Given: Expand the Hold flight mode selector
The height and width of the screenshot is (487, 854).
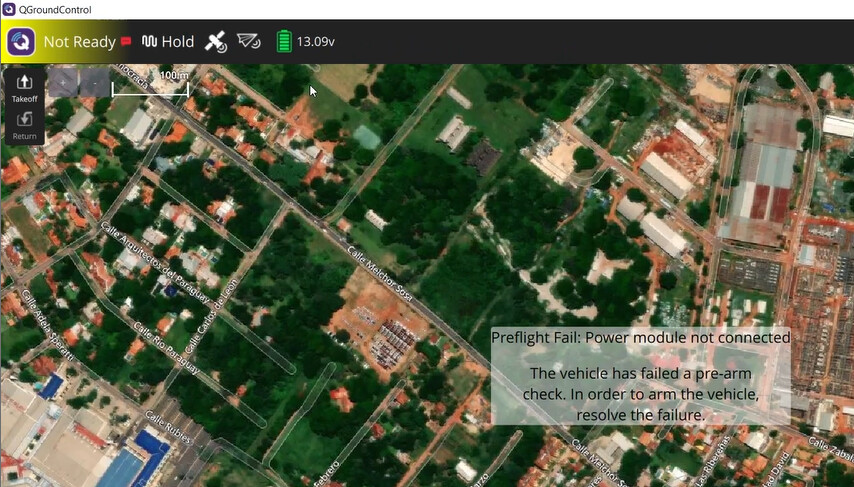Looking at the screenshot, I should [x=167, y=42].
